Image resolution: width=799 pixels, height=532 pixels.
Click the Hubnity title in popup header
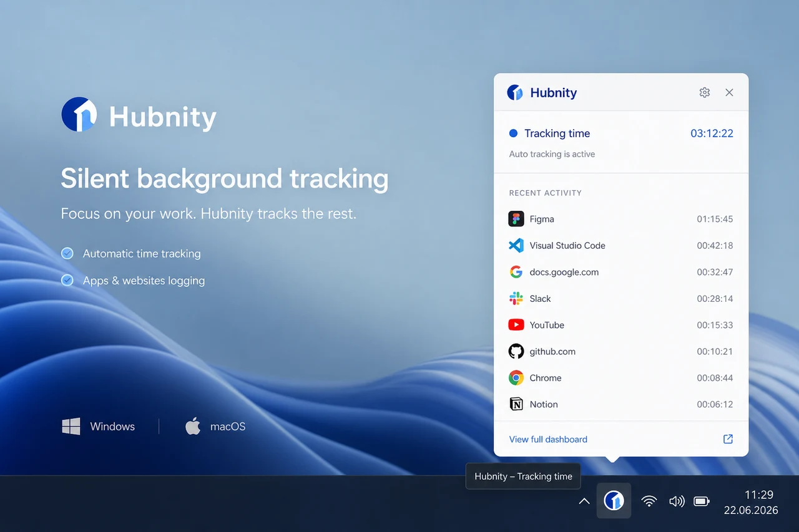(554, 93)
